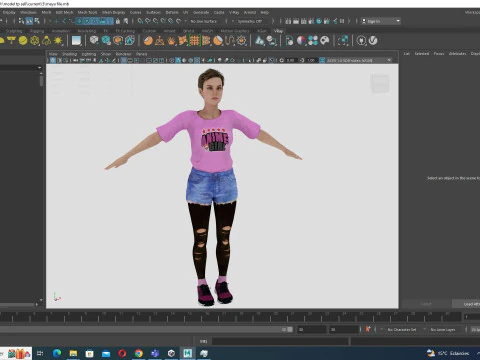The width and height of the screenshot is (480, 360).
Task: Open the UV menu
Action: [x=186, y=12]
